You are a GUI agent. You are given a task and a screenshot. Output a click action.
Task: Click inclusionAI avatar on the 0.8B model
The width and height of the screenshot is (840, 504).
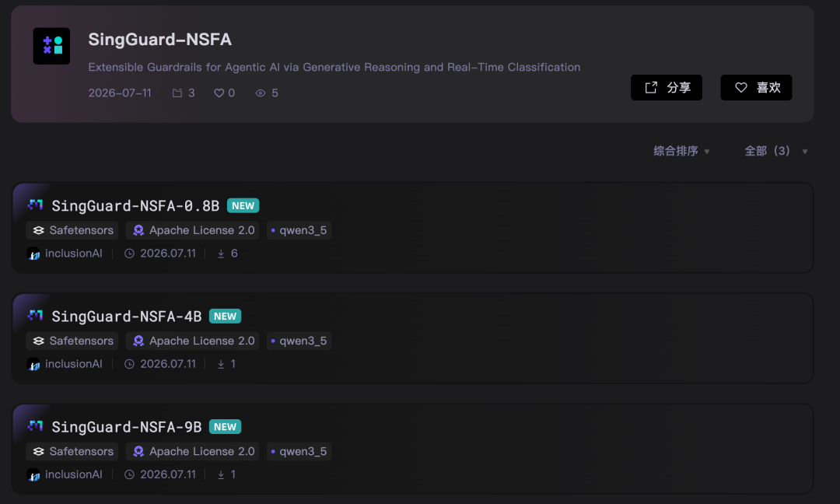coord(33,254)
